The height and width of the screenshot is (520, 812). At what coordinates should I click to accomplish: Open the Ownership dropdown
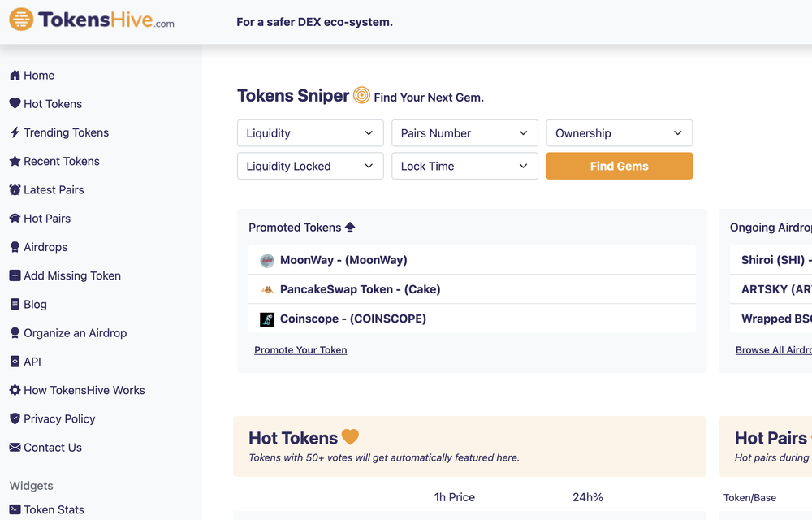pos(619,133)
